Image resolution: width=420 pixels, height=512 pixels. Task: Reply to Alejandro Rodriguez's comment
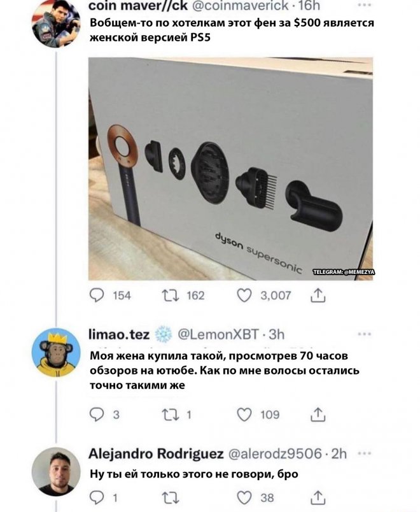(97, 499)
